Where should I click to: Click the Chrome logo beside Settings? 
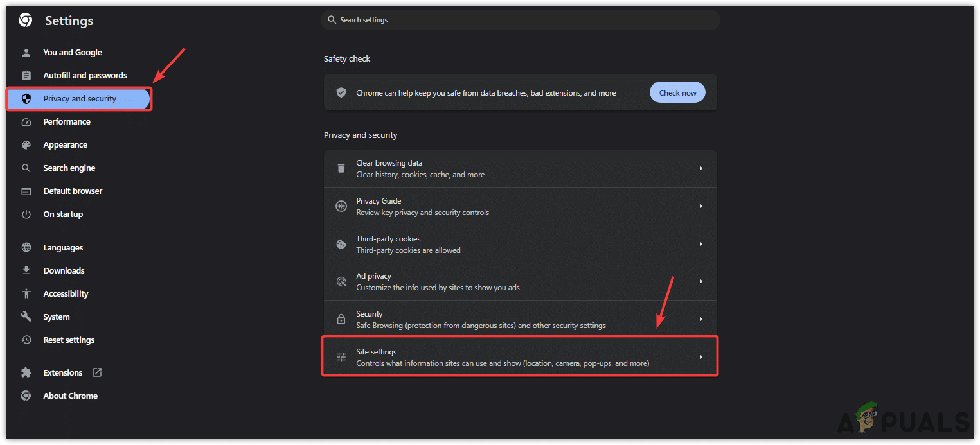tap(26, 21)
